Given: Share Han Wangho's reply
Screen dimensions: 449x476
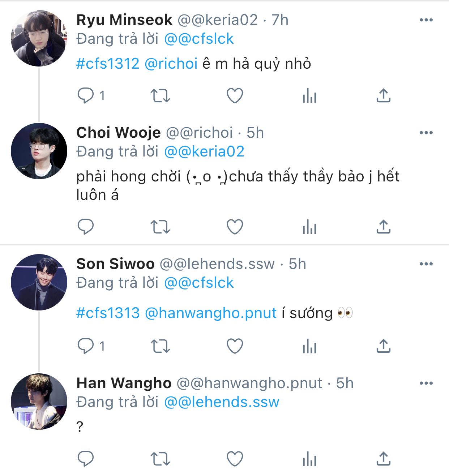Looking at the screenshot, I should [383, 459].
